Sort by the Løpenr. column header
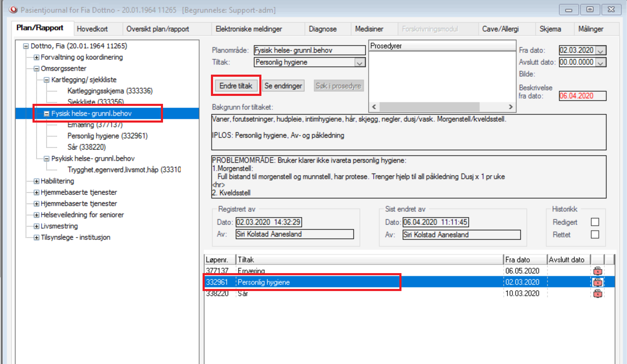Image resolution: width=627 pixels, height=364 pixels. (220, 260)
